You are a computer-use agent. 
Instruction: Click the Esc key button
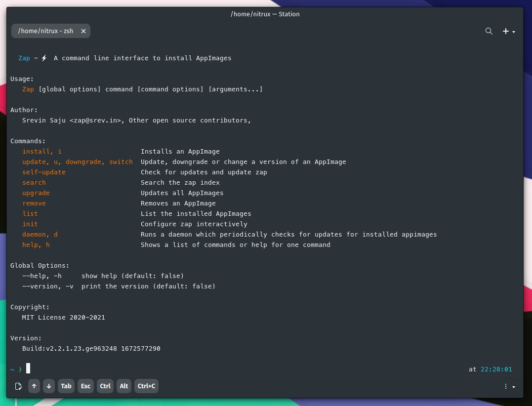tap(85, 386)
